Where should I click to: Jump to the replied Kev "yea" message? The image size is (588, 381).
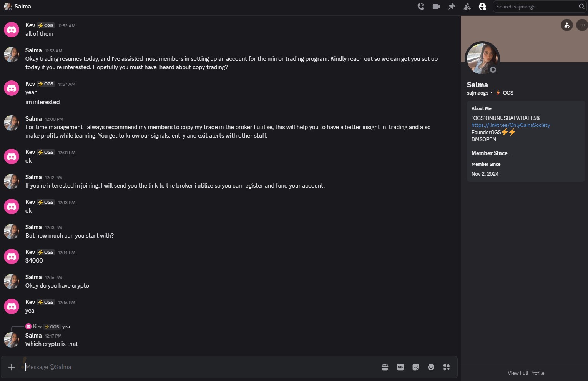point(66,327)
